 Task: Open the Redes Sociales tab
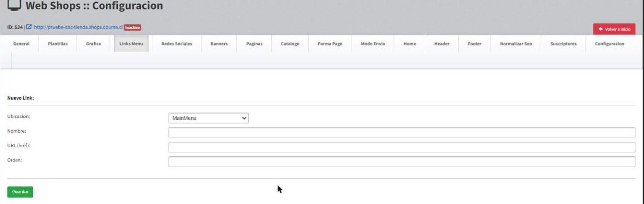tap(177, 44)
